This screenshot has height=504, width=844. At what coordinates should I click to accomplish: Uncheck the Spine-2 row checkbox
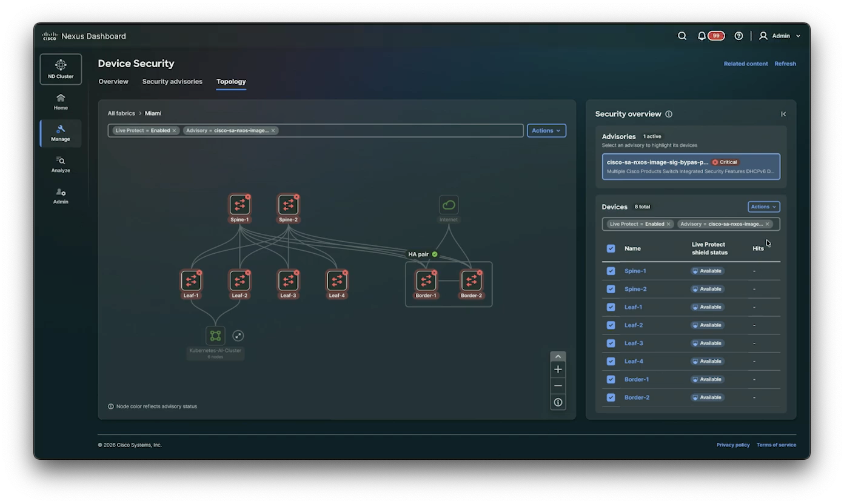[611, 289]
